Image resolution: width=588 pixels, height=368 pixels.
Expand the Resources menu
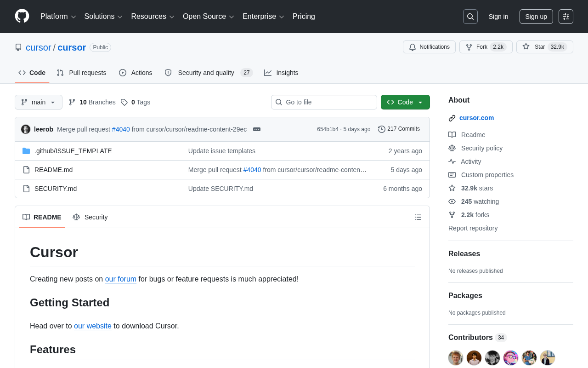coord(153,17)
